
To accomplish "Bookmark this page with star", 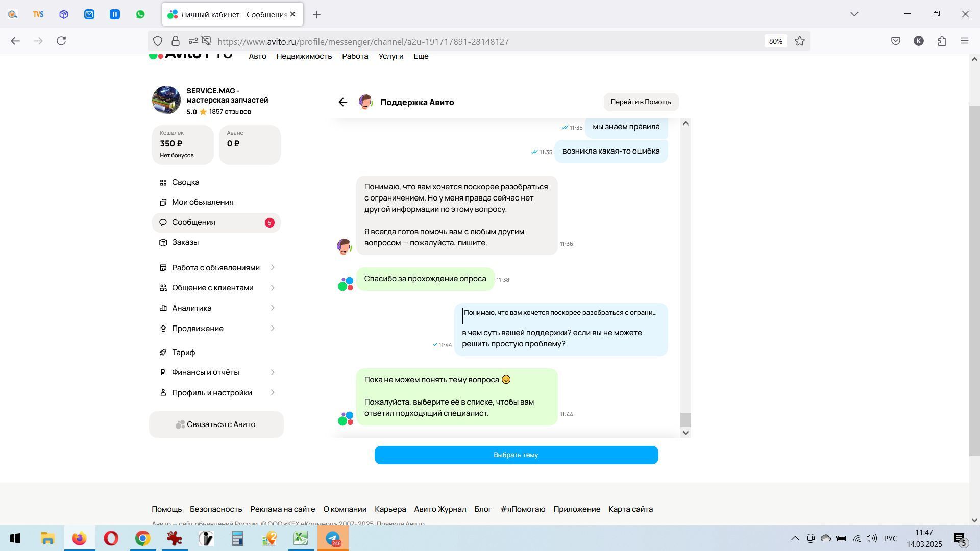I will click(x=800, y=41).
